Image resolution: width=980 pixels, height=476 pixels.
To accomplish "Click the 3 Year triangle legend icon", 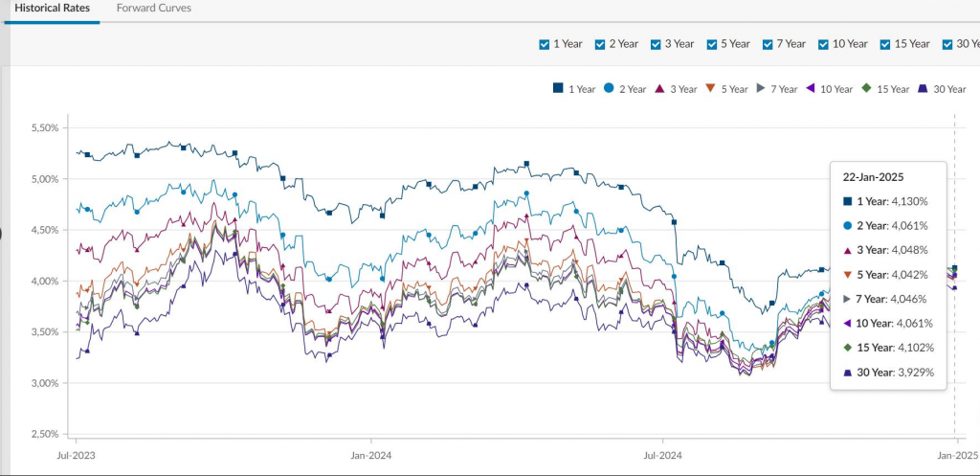I will pos(659,88).
